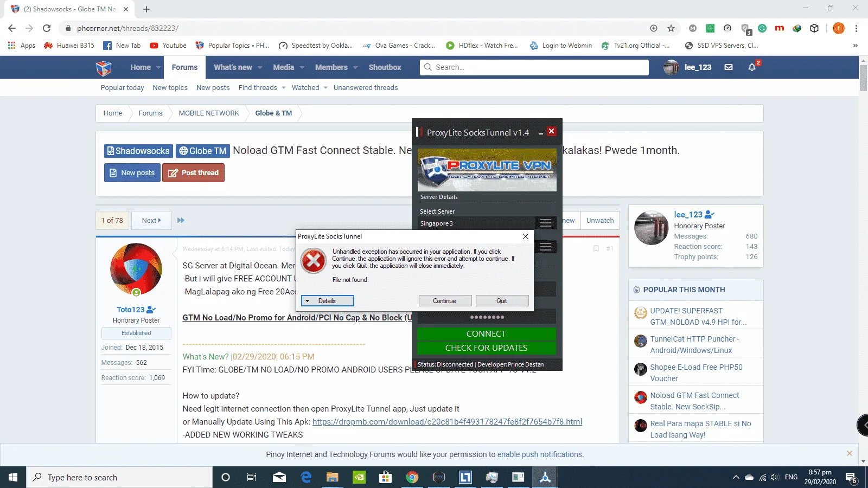Go back with the browser back arrow
This screenshot has width=868, height=488.
[x=12, y=28]
